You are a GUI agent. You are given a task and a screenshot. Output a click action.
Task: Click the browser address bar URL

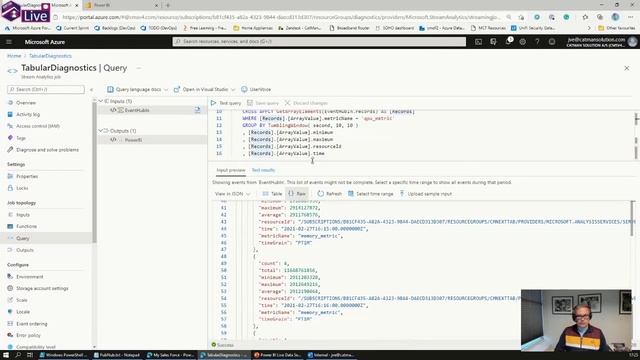tap(281, 18)
